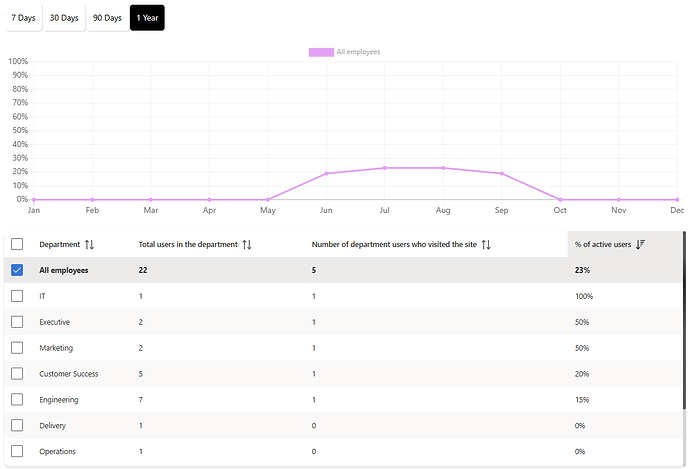Click the June data point on chart
The height and width of the screenshot is (469, 690).
pos(326,173)
